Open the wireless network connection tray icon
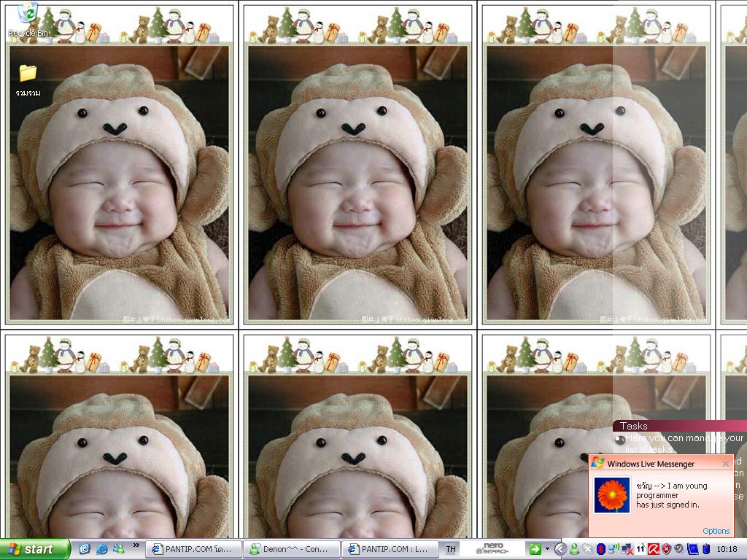 click(x=614, y=549)
